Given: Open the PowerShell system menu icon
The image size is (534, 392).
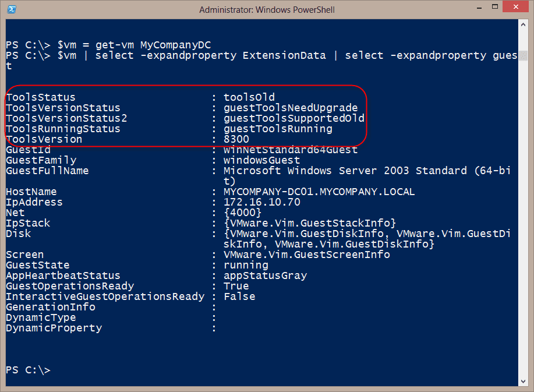Looking at the screenshot, I should coord(11,9).
